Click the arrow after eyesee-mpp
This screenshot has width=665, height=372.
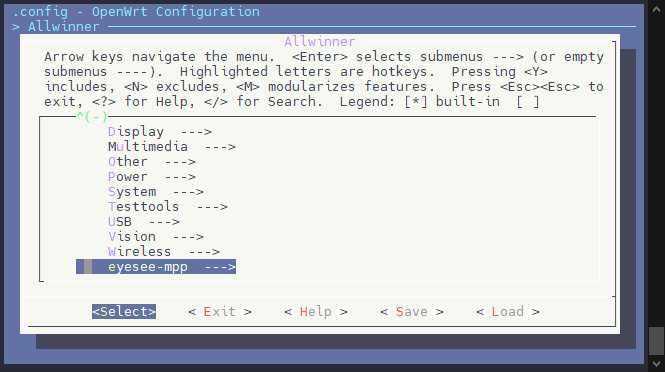[220, 267]
